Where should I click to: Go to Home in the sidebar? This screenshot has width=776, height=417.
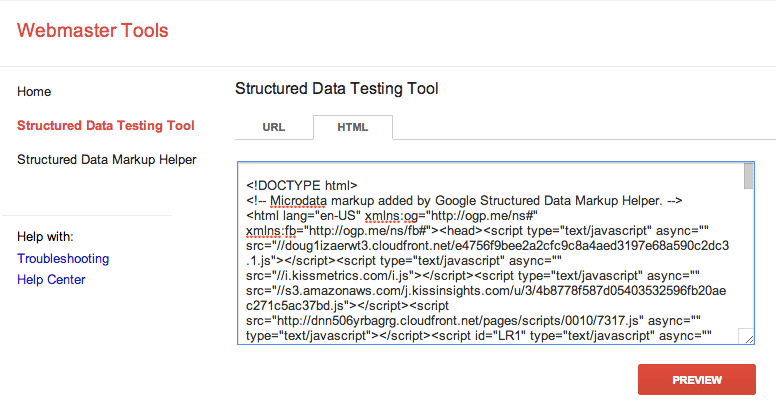pos(34,92)
